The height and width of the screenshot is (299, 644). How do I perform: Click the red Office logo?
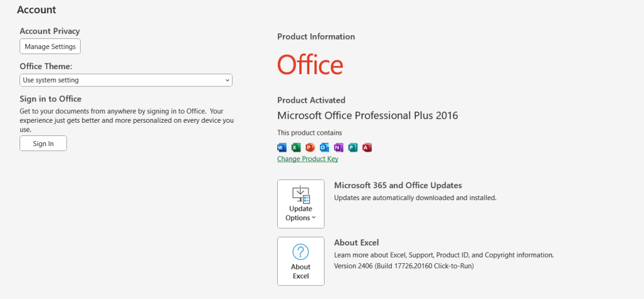tap(310, 65)
